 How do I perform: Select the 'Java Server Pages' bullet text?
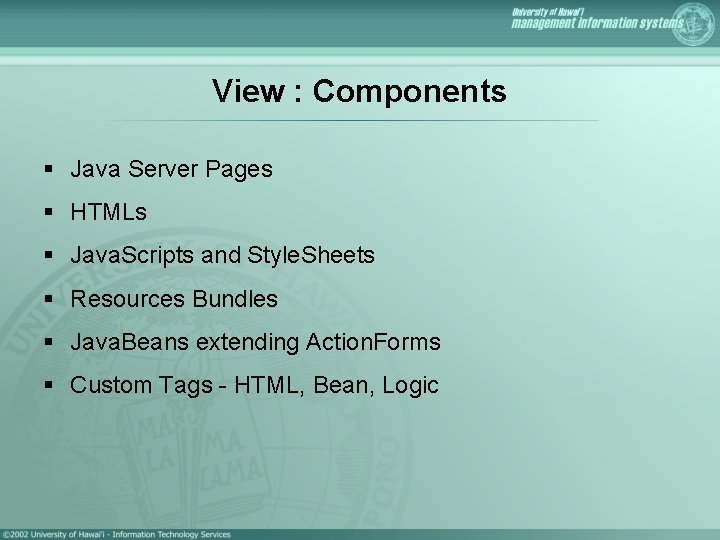(171, 169)
